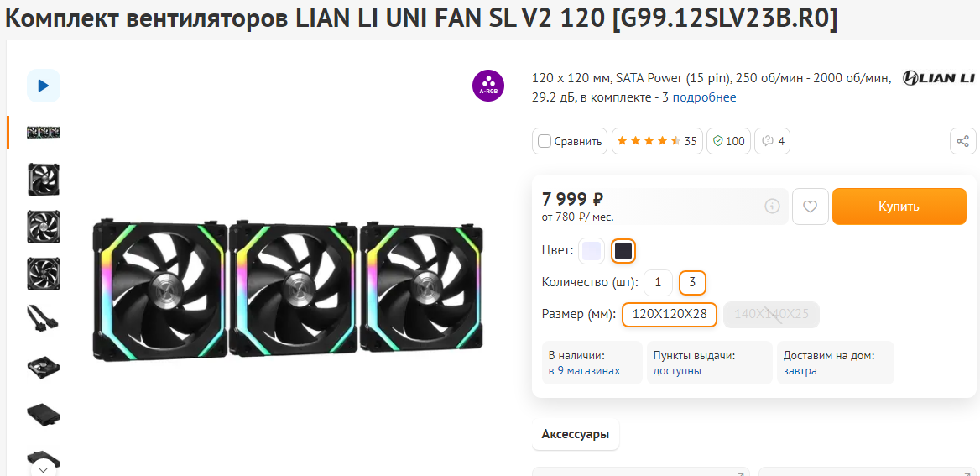
Task: Open the в 9 магазинах availability link
Action: point(588,370)
